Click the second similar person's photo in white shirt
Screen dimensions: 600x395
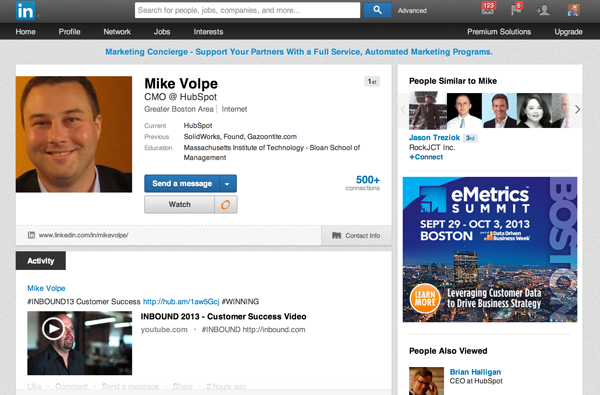(x=464, y=110)
